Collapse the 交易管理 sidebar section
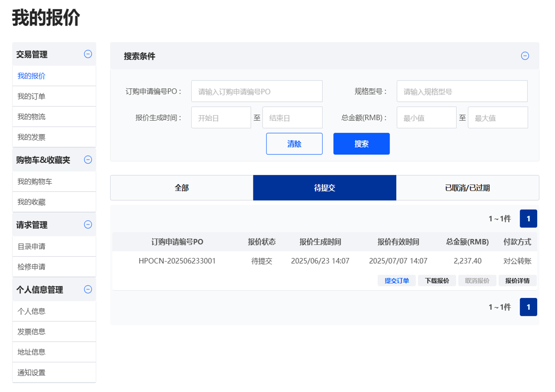This screenshot has width=555, height=392. click(88, 54)
